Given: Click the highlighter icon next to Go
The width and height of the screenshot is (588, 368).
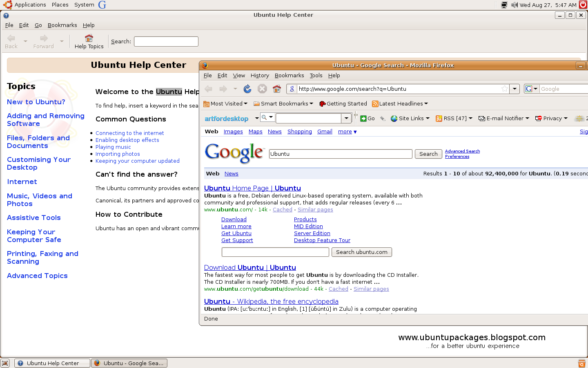Looking at the screenshot, I should click(x=383, y=119).
